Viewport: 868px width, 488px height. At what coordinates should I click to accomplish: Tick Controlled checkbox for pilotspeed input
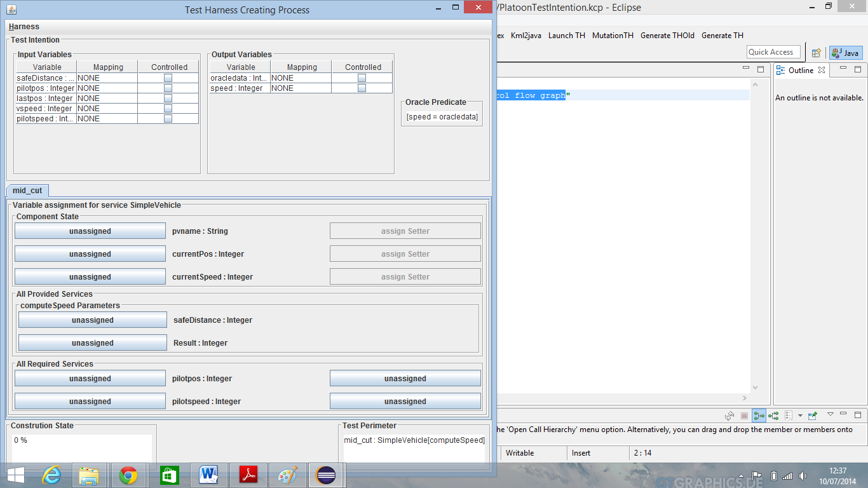tap(168, 119)
